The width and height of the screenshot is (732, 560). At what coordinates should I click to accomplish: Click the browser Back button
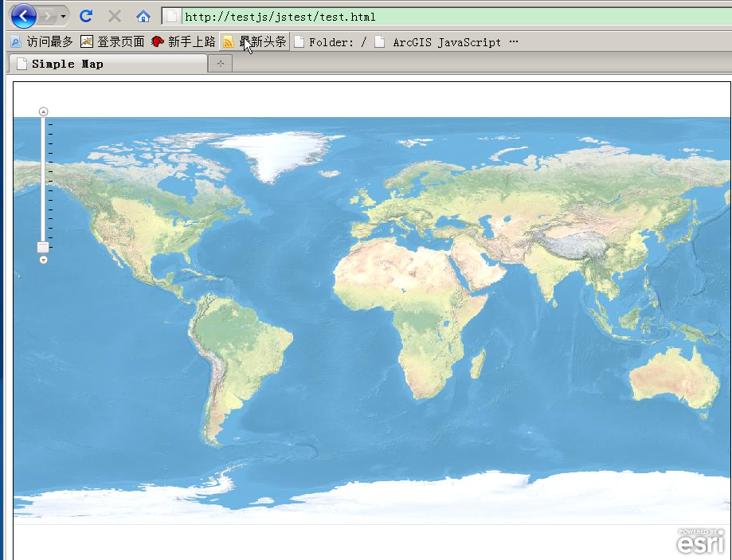point(23,15)
